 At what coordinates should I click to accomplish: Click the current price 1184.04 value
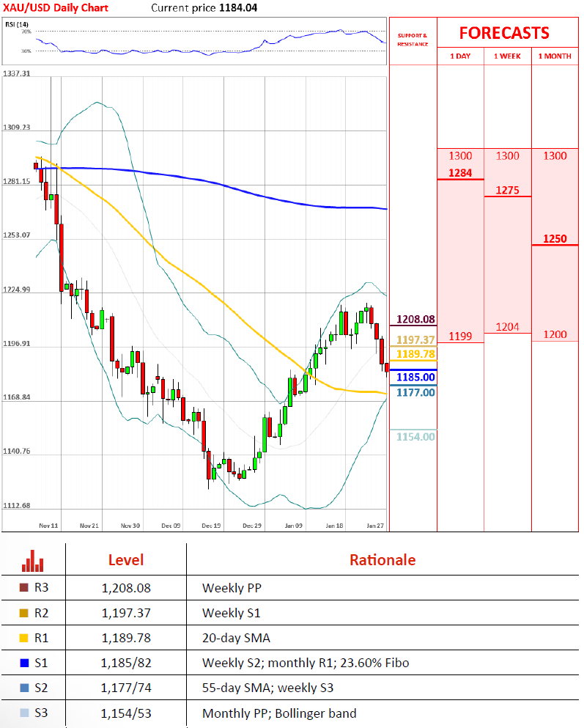point(238,8)
